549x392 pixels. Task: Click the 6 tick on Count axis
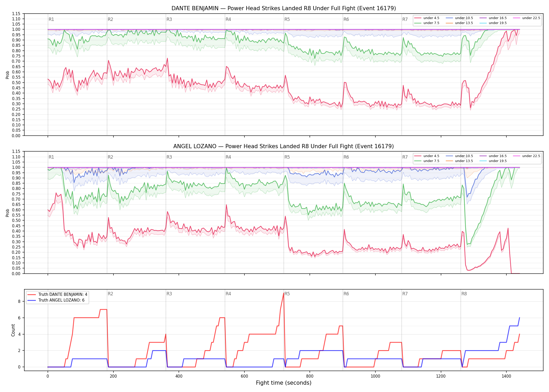(19, 318)
